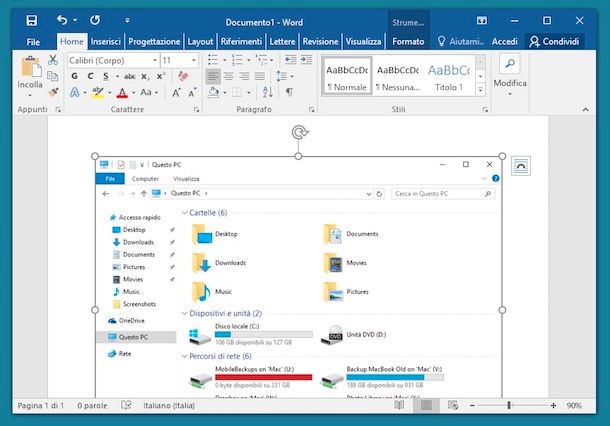Open bullets list dropdown arrow
Viewport: 610px width, 426px height.
(224, 60)
